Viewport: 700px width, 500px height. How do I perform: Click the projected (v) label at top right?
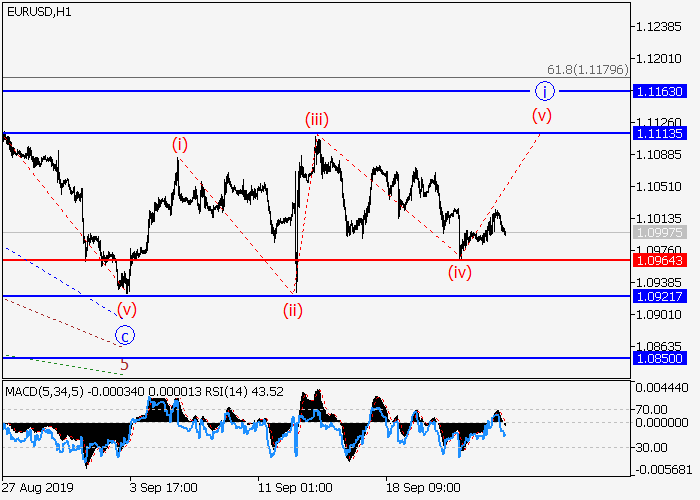[541, 115]
